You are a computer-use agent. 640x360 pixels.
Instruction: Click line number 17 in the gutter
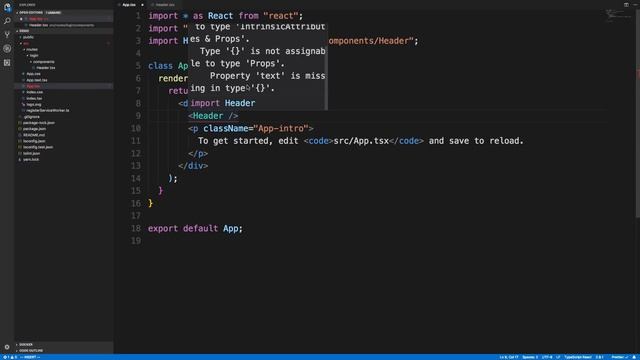point(136,216)
